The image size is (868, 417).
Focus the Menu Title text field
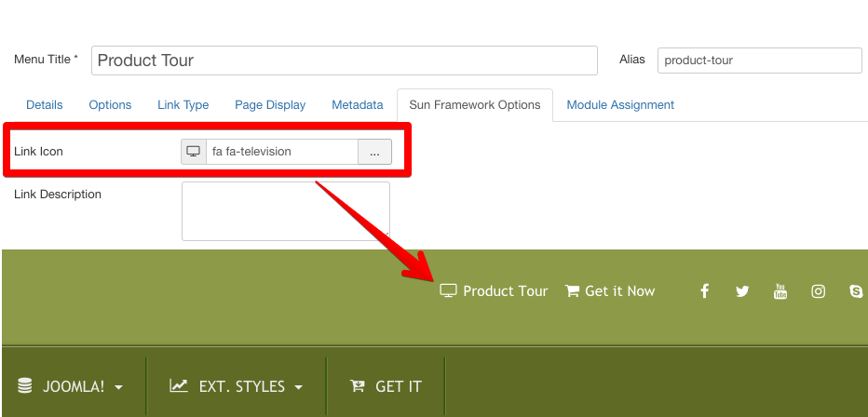(x=344, y=61)
